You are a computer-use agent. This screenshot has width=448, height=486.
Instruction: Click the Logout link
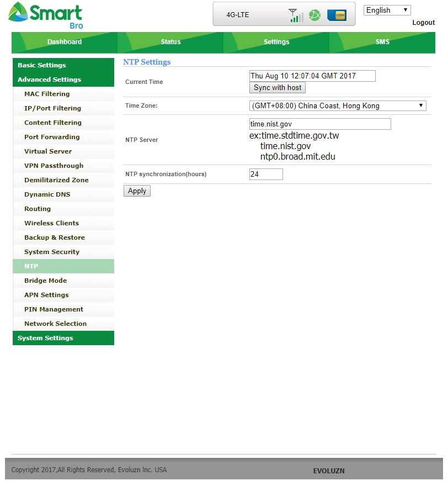[x=423, y=23]
